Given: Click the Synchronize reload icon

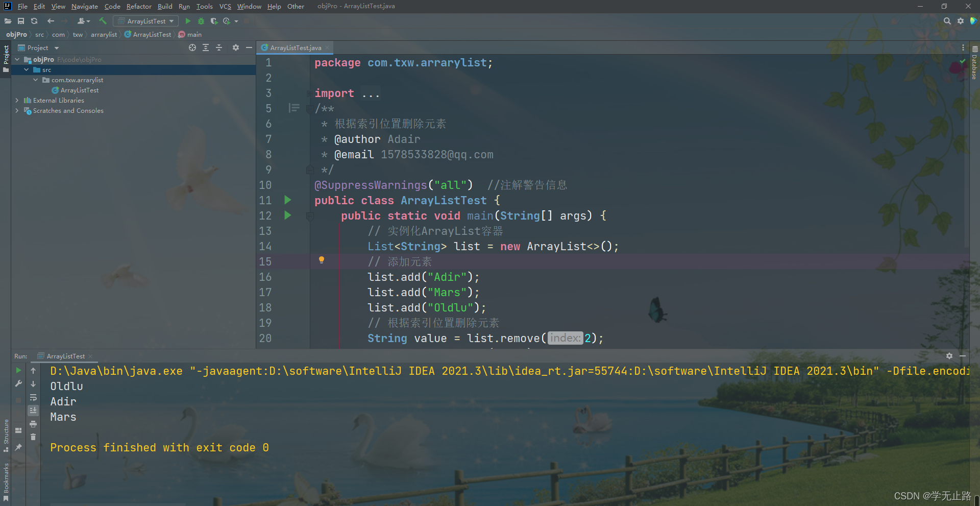Looking at the screenshot, I should [34, 21].
